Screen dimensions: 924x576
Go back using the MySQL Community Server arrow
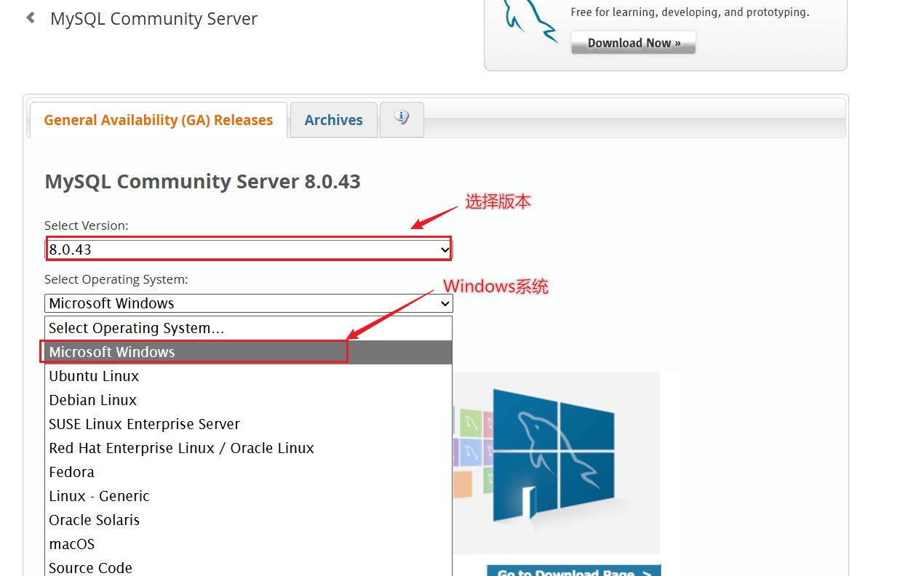point(31,17)
